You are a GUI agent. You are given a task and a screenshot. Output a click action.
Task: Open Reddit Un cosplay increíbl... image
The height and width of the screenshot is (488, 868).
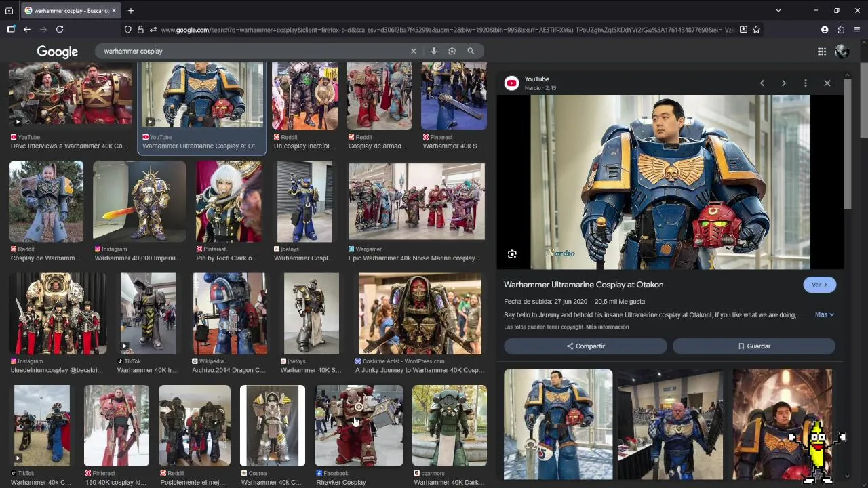click(x=304, y=96)
